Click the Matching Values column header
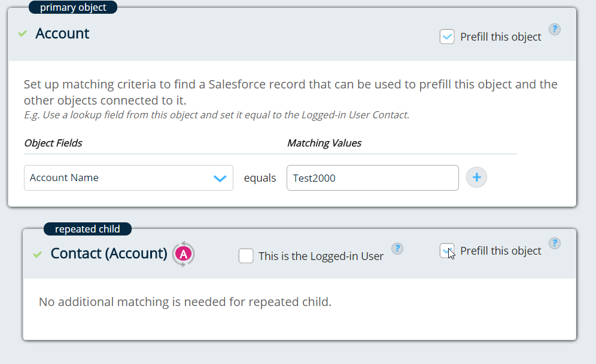The height and width of the screenshot is (364, 596). [324, 143]
